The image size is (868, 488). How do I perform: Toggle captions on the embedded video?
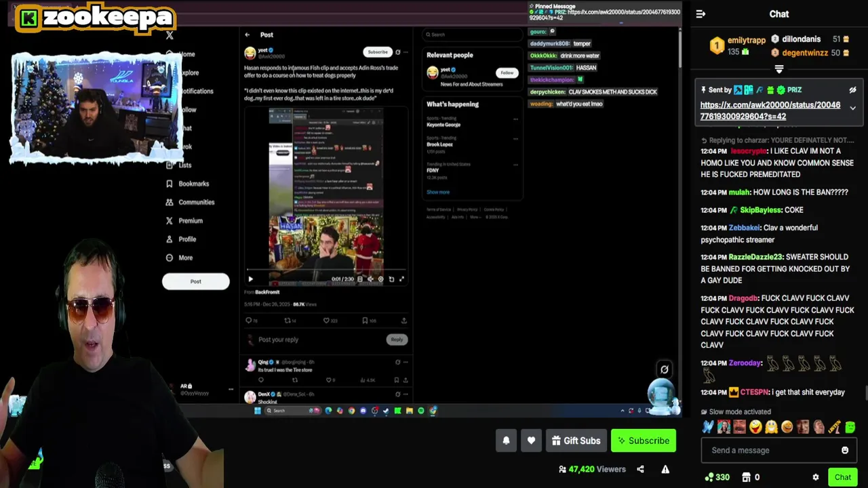coord(360,279)
